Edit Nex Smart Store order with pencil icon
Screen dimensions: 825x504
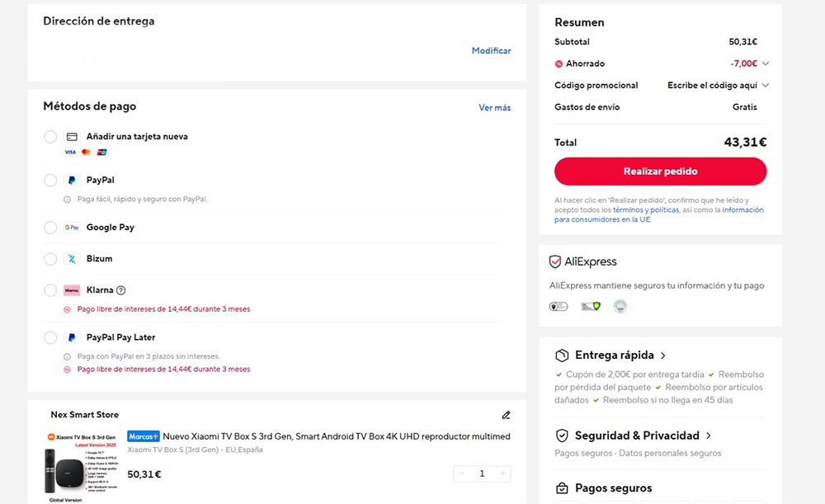pyautogui.click(x=507, y=415)
